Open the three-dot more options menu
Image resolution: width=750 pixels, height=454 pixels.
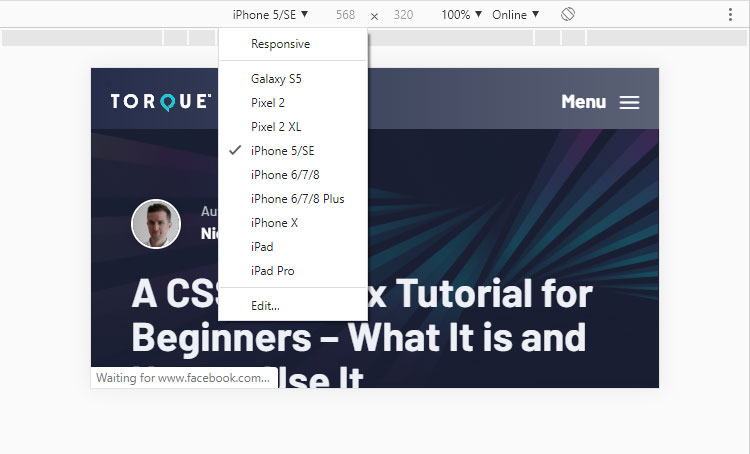tap(730, 14)
